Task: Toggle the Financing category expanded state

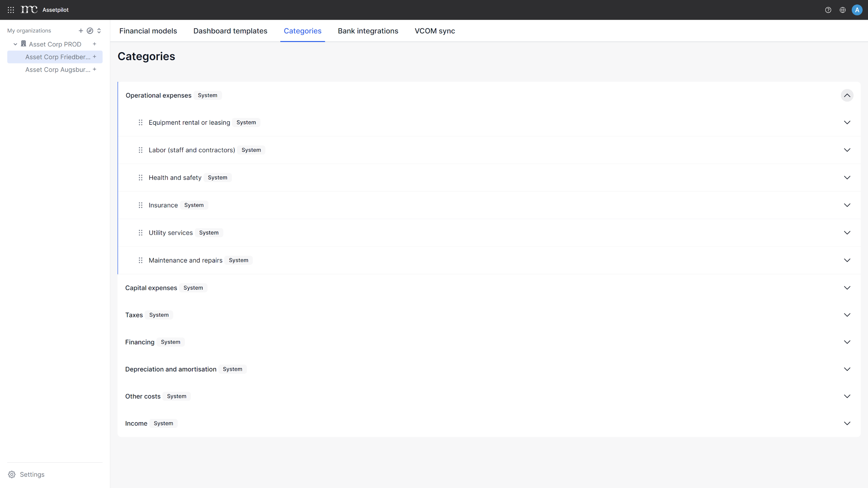Action: click(847, 342)
